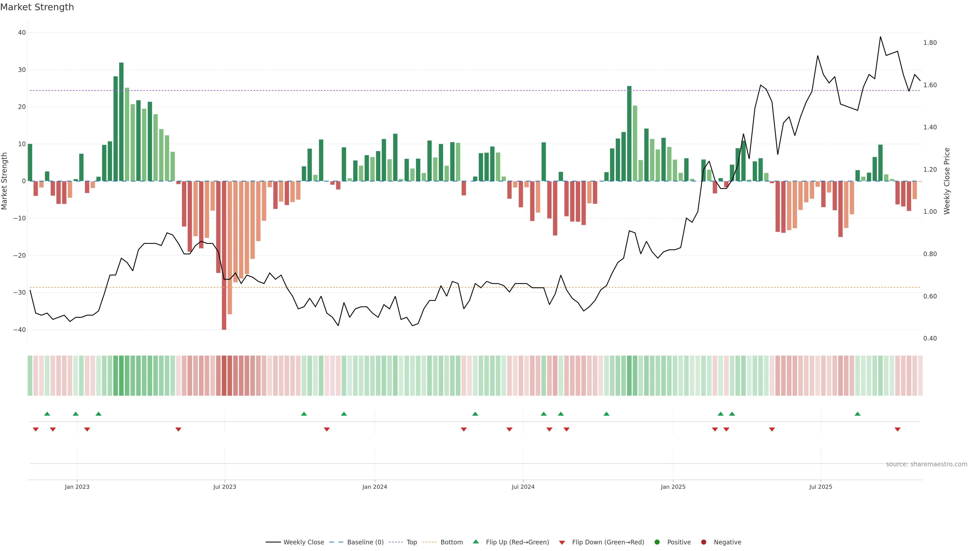Screen dimensions: 980x551
Task: Click the Market Strength chart title
Action: [x=37, y=7]
